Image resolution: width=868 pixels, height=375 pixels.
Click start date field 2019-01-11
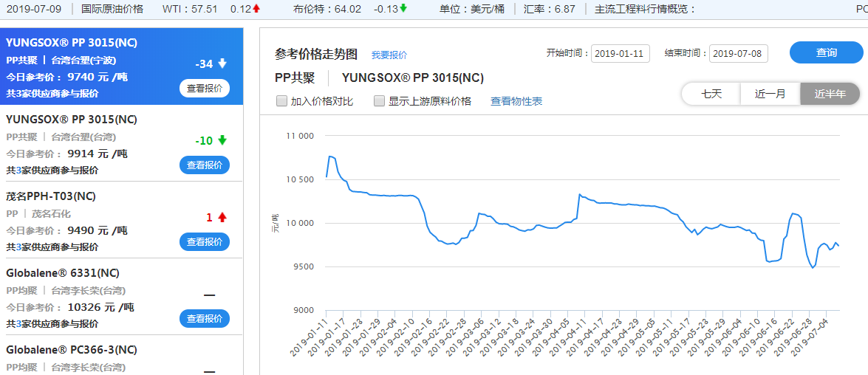621,54
